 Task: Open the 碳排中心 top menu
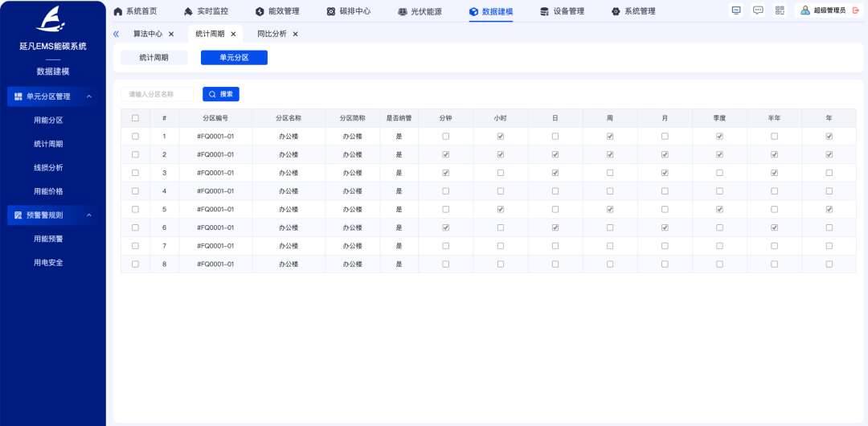[x=349, y=11]
